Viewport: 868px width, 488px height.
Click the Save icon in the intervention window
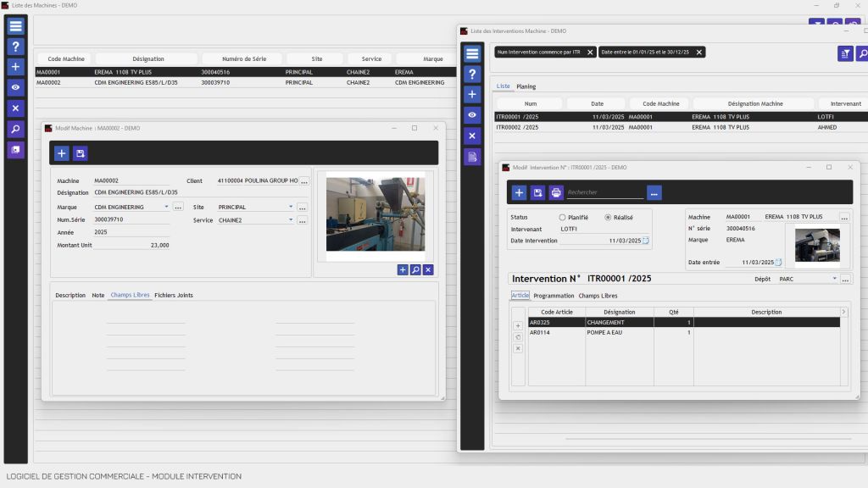click(539, 192)
